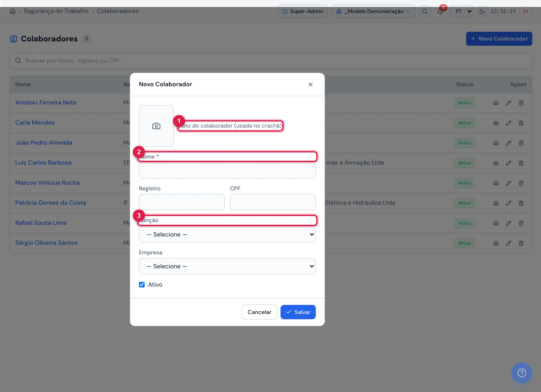This screenshot has height=392, width=541.
Task: Open Antônio Ferreira Neto's profile link
Action: 46,103
